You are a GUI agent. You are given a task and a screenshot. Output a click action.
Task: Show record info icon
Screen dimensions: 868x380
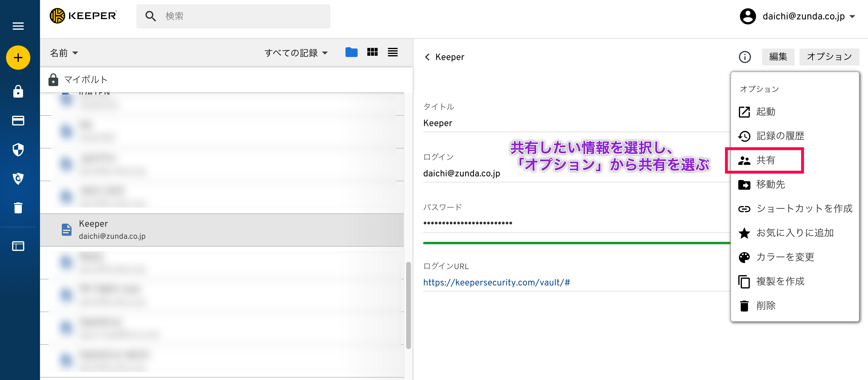[x=744, y=57]
